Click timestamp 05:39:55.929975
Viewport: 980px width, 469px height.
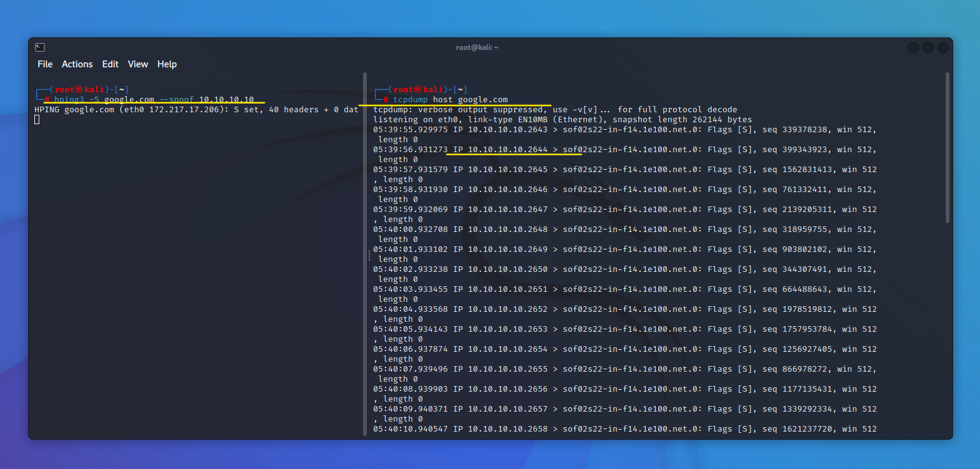click(x=410, y=130)
